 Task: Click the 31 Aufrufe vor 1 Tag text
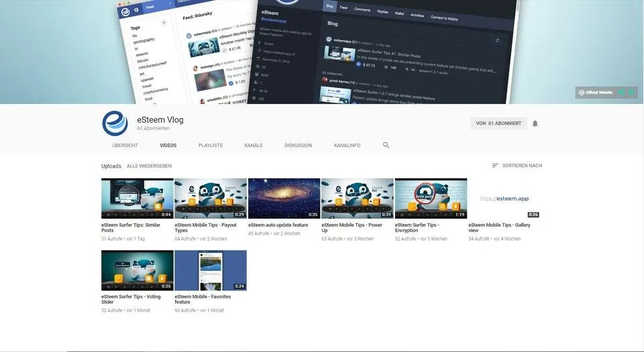point(123,239)
